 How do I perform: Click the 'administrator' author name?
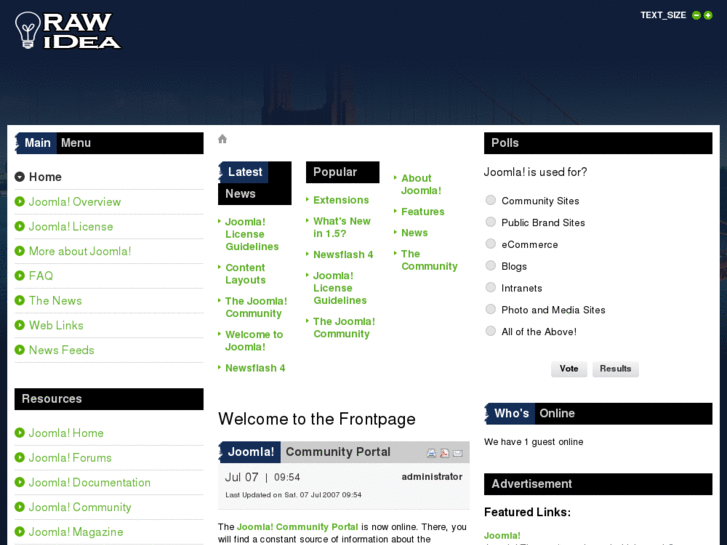(x=432, y=477)
